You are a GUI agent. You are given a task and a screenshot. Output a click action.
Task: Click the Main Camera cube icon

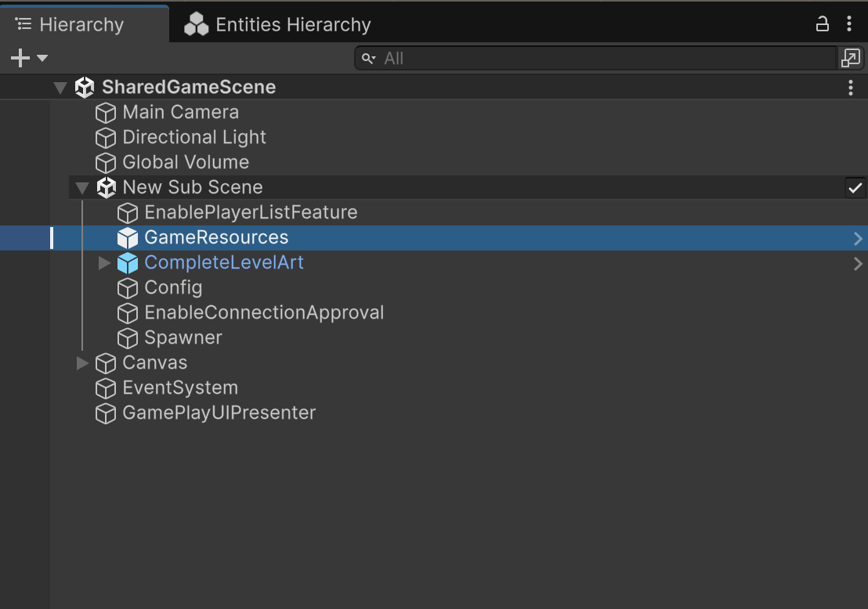coord(106,113)
